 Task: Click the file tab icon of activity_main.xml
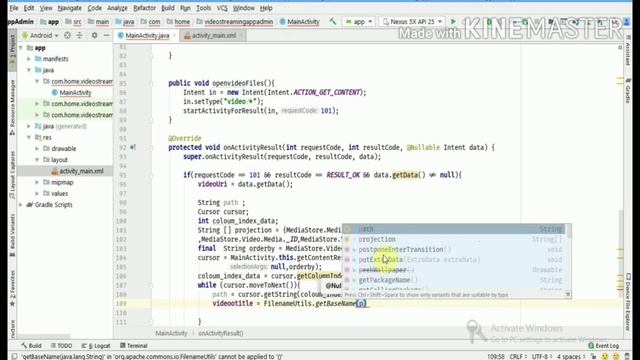coord(187,36)
